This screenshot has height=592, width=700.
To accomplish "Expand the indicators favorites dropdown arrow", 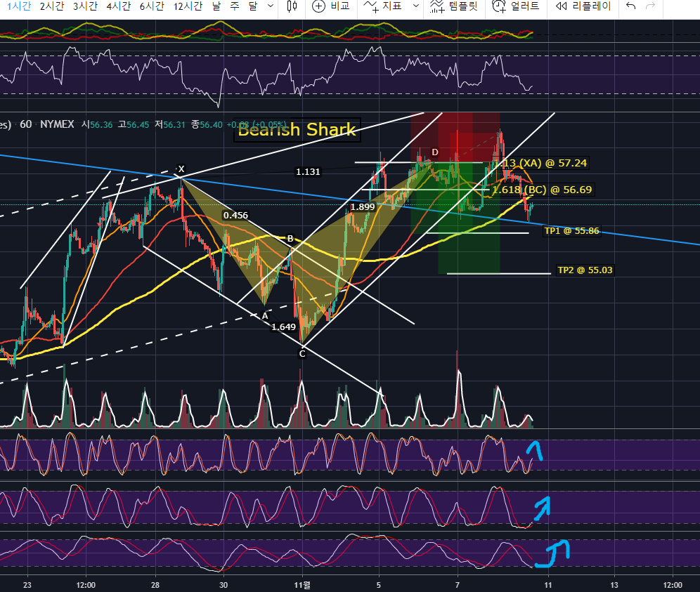I will click(x=416, y=6).
